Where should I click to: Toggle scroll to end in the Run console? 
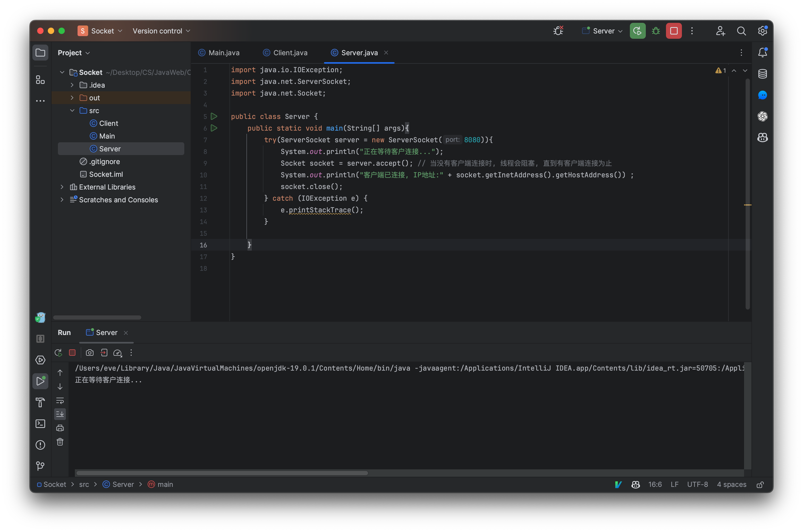pos(60,414)
